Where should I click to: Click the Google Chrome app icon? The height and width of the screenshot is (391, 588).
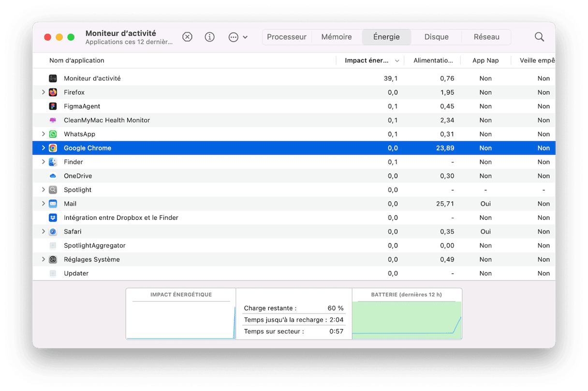pyautogui.click(x=53, y=148)
